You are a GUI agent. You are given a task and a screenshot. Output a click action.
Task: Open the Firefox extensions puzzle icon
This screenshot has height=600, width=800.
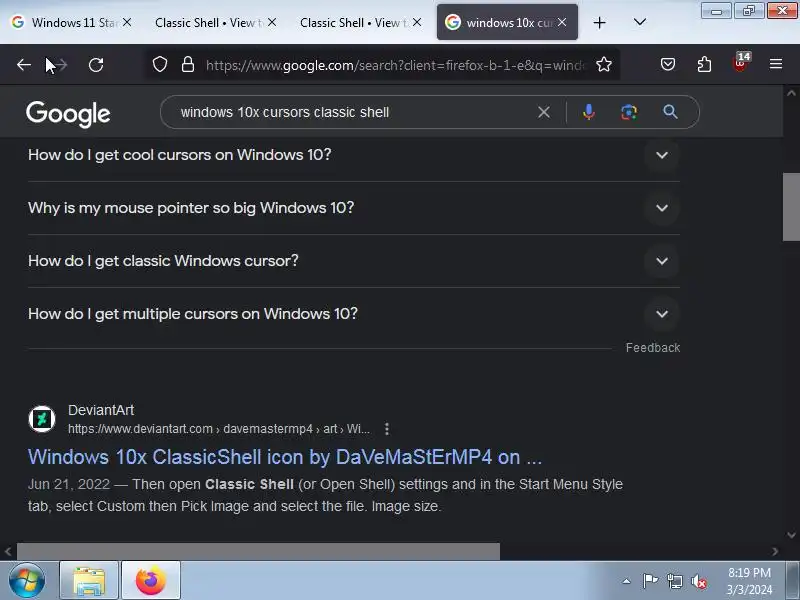click(x=704, y=64)
